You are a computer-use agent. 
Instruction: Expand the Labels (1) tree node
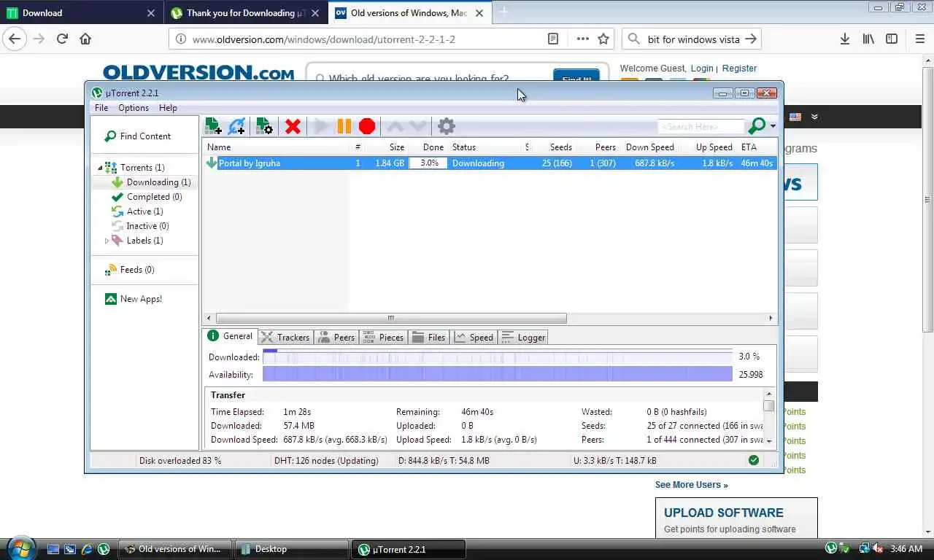point(107,241)
